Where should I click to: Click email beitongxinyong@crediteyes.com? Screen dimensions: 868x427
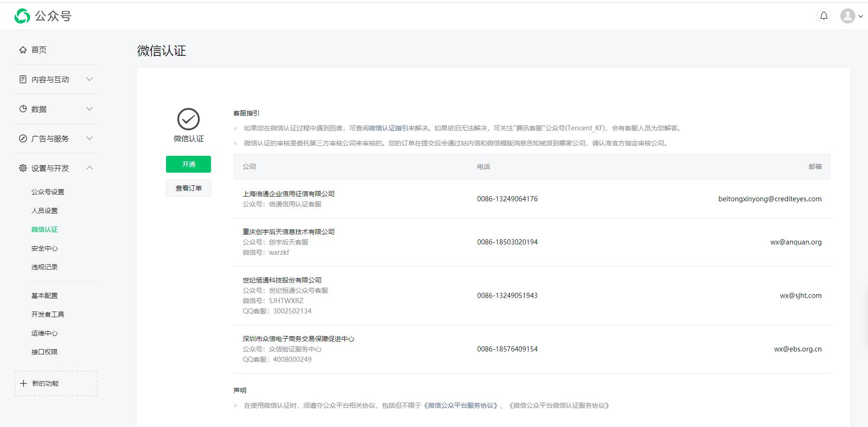tap(770, 199)
